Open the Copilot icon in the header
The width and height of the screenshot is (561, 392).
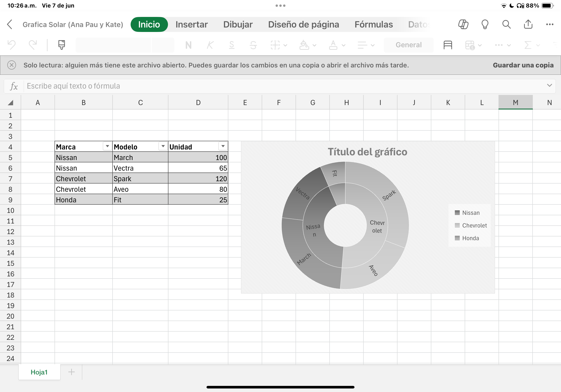click(x=463, y=24)
